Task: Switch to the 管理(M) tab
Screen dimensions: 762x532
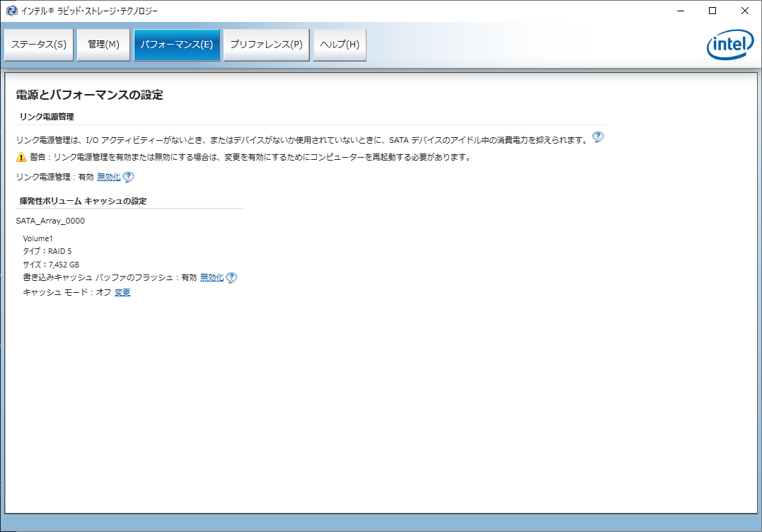Action: (103, 45)
